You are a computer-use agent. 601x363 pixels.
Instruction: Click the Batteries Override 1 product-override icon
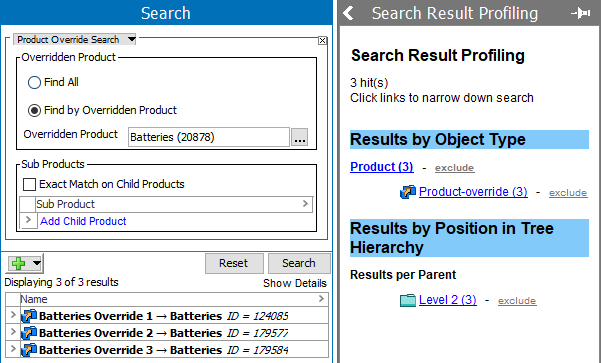point(29,316)
